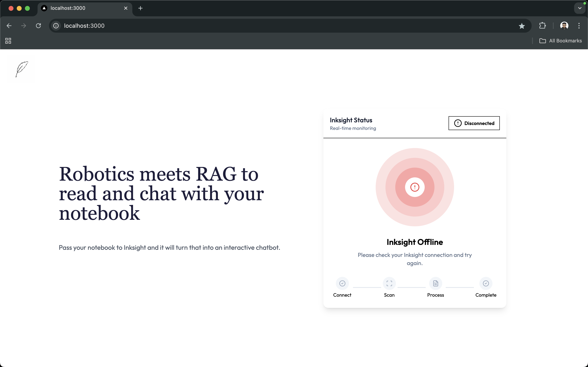
Task: Open a new browser tab
Action: coord(140,8)
